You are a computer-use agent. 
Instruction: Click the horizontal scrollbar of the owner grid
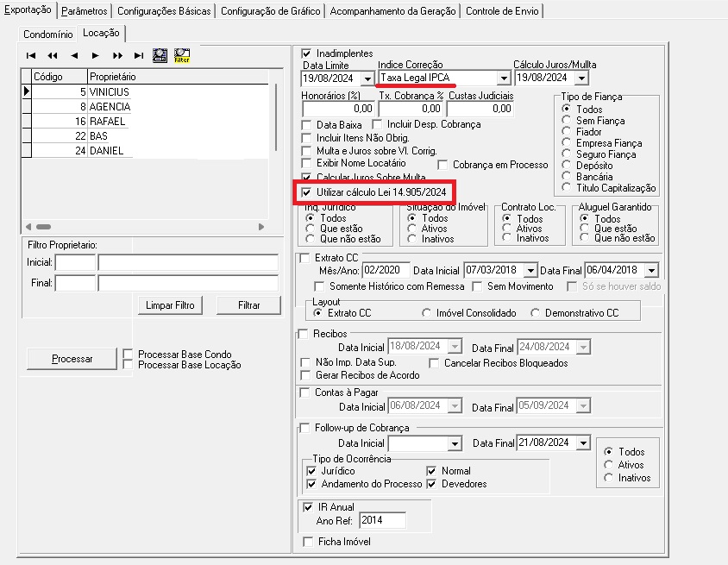(142, 226)
